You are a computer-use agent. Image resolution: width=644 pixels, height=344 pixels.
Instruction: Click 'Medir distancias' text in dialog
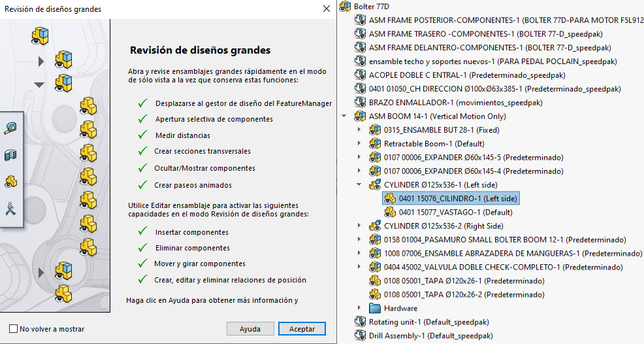[183, 135]
